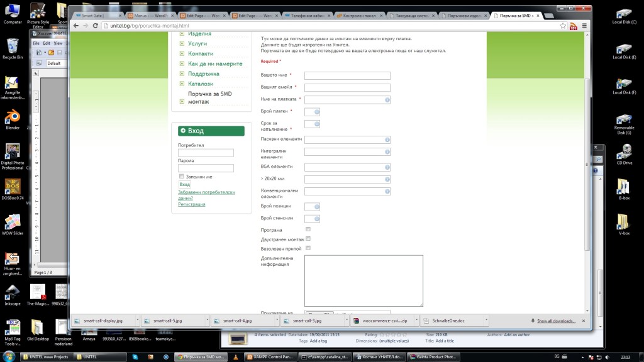Open the V-box desktop folder
This screenshot has width=644, height=362.
tap(624, 225)
